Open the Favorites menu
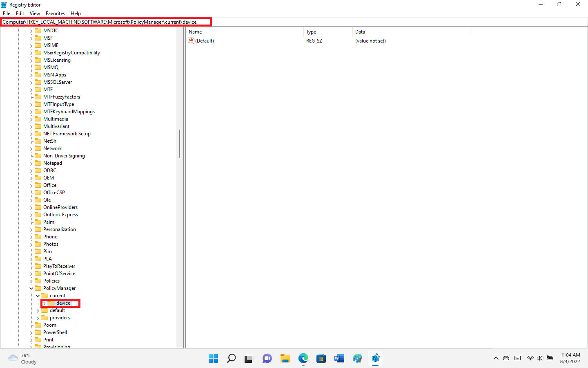The width and height of the screenshot is (588, 368). point(55,13)
